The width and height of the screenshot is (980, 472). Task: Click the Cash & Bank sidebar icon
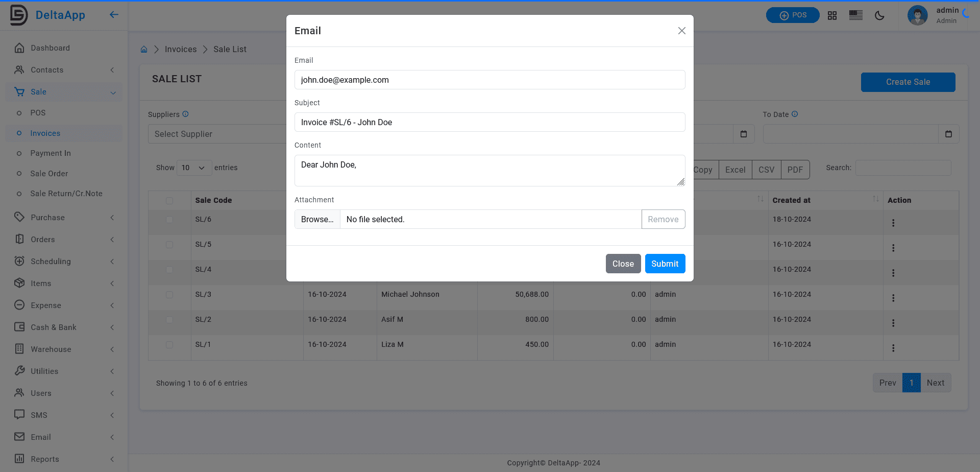(x=19, y=327)
